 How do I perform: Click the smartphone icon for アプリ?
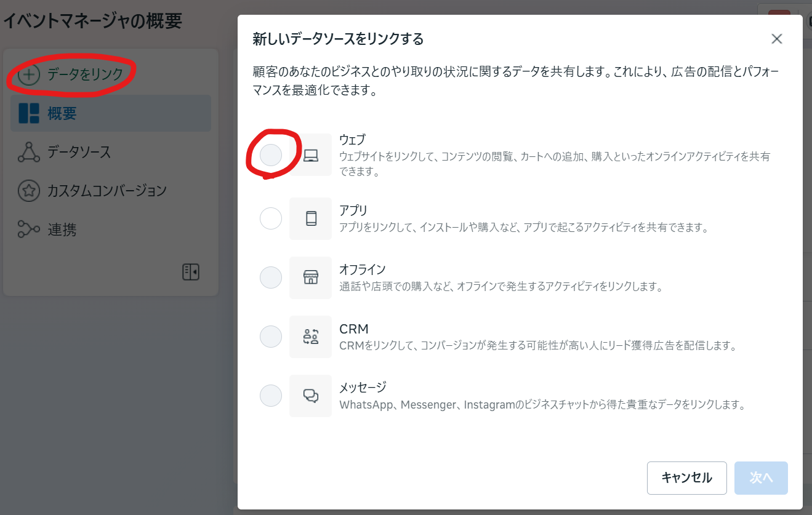(311, 218)
